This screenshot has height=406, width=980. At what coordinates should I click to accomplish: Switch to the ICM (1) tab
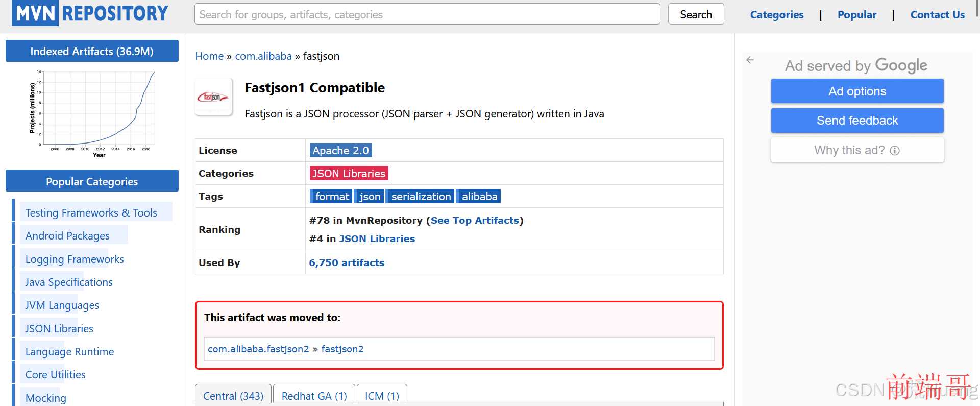pyautogui.click(x=382, y=395)
